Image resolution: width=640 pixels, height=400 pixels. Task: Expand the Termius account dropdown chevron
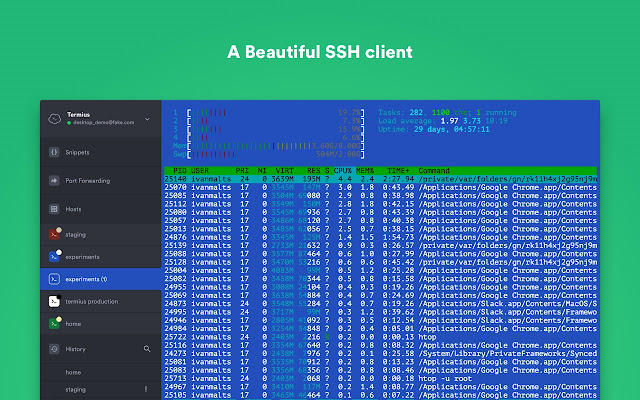pyautogui.click(x=147, y=119)
